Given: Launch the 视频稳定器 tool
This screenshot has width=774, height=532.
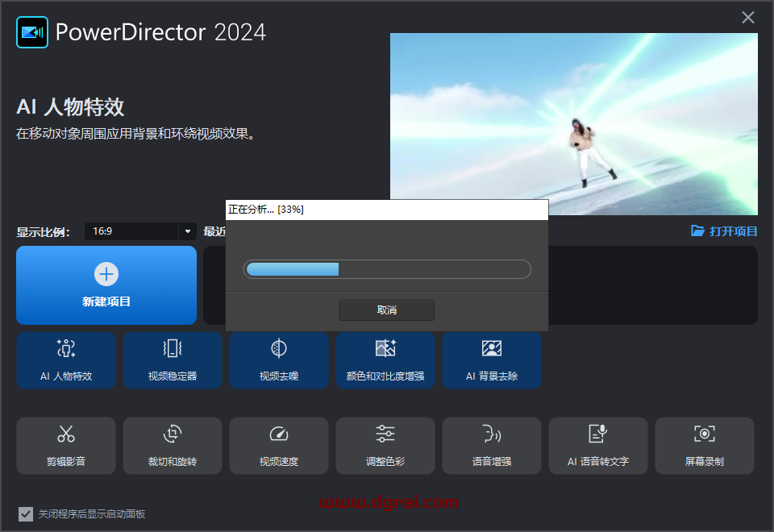Looking at the screenshot, I should (173, 360).
